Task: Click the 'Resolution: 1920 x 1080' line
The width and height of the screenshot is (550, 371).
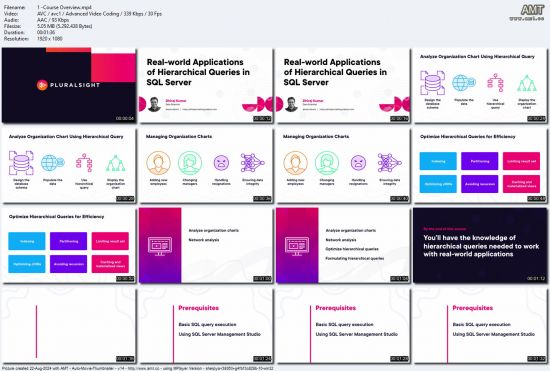Action: pyautogui.click(x=33, y=39)
